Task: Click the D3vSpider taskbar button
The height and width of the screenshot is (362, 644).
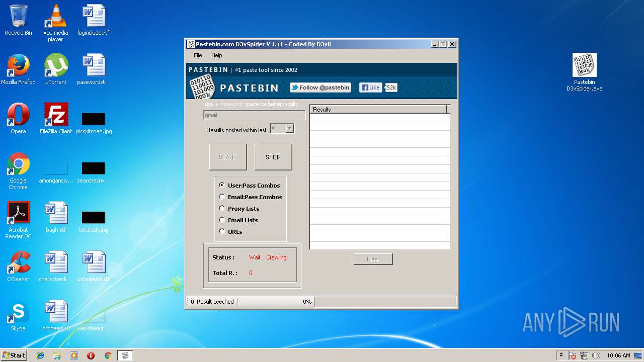Action: [125, 355]
